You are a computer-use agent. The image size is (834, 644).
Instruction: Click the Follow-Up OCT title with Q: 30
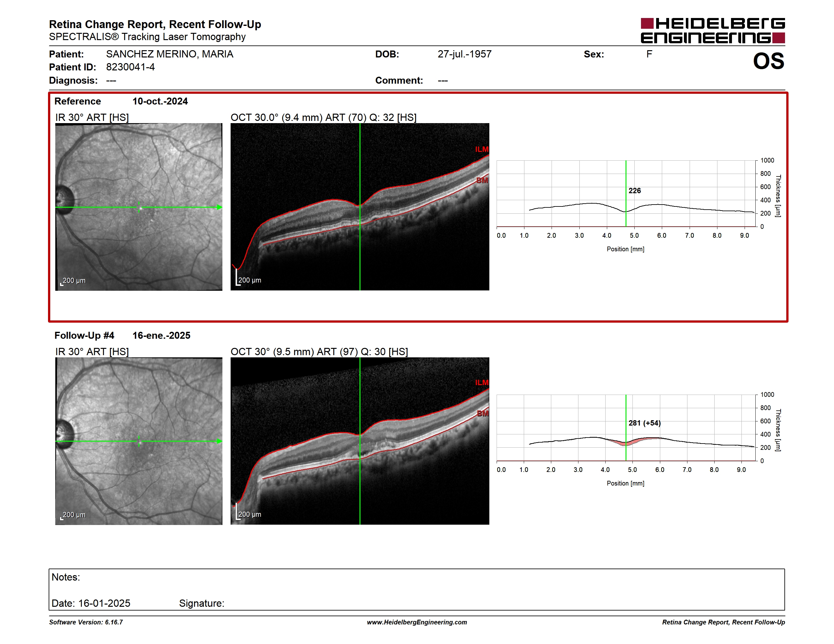[319, 352]
